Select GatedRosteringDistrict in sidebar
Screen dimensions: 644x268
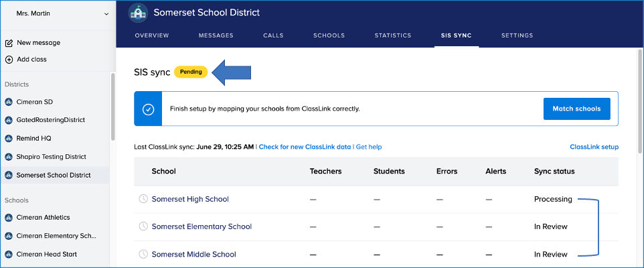pos(50,120)
